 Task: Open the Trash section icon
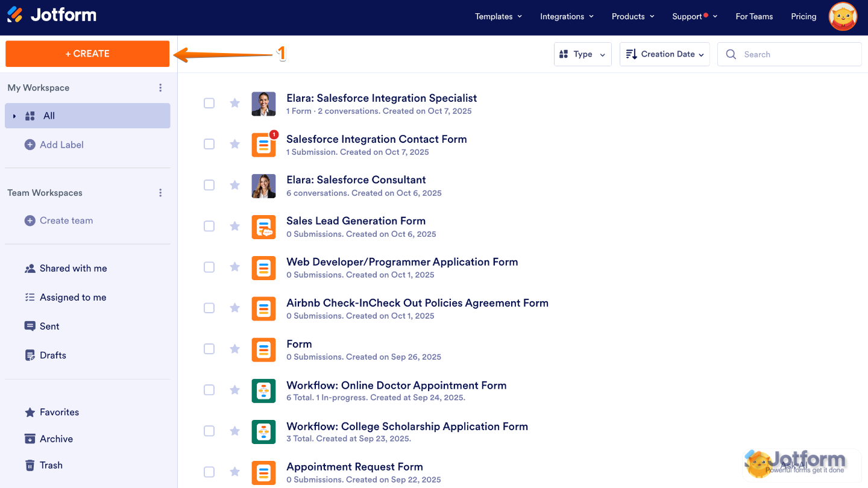tap(30, 465)
